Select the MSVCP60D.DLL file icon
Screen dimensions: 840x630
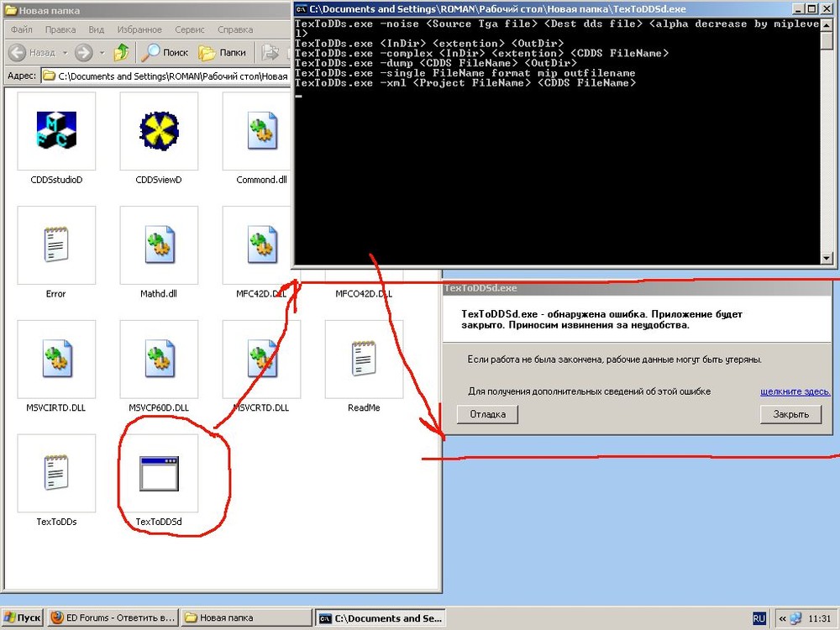point(159,359)
